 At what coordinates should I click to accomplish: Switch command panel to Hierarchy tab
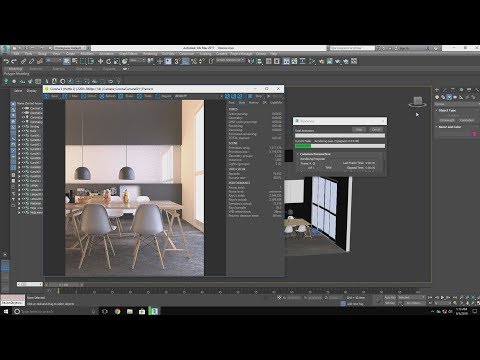click(453, 90)
